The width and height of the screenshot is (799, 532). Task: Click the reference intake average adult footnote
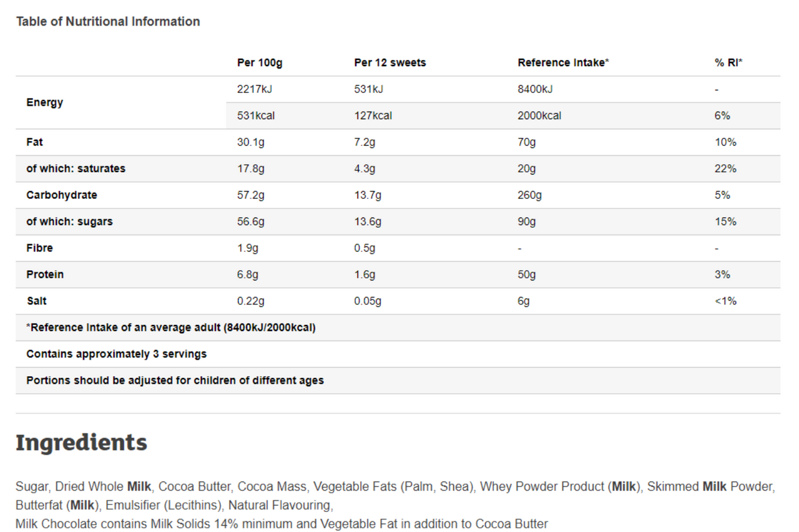[171, 327]
